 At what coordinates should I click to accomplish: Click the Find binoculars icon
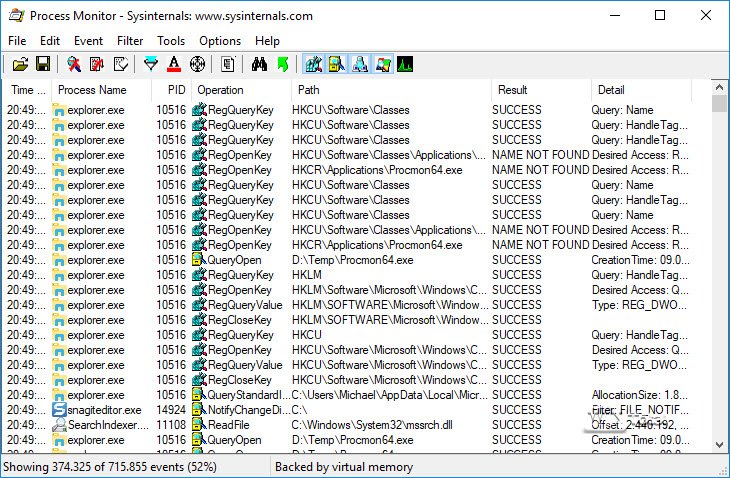259,65
